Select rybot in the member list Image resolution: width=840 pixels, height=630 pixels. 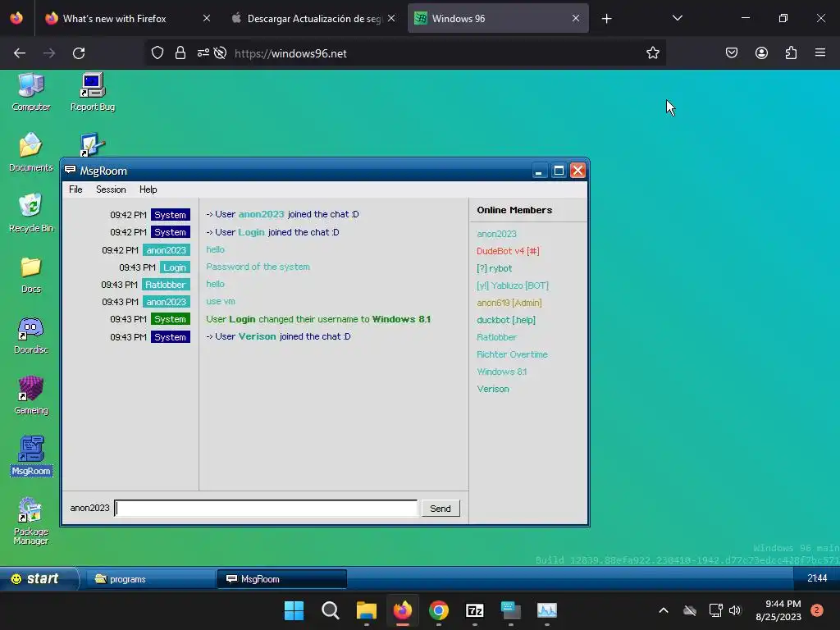click(494, 268)
